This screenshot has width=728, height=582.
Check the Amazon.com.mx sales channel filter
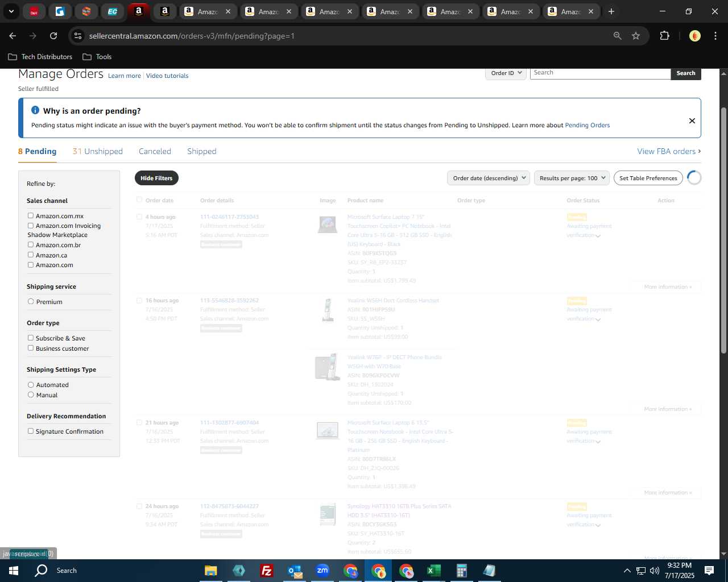[x=31, y=215]
